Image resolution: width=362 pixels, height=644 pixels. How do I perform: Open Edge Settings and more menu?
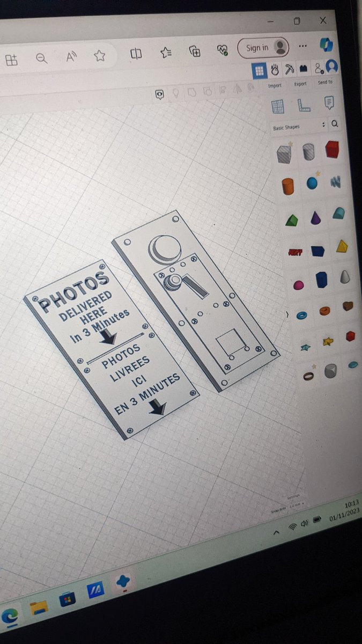pos(303,46)
